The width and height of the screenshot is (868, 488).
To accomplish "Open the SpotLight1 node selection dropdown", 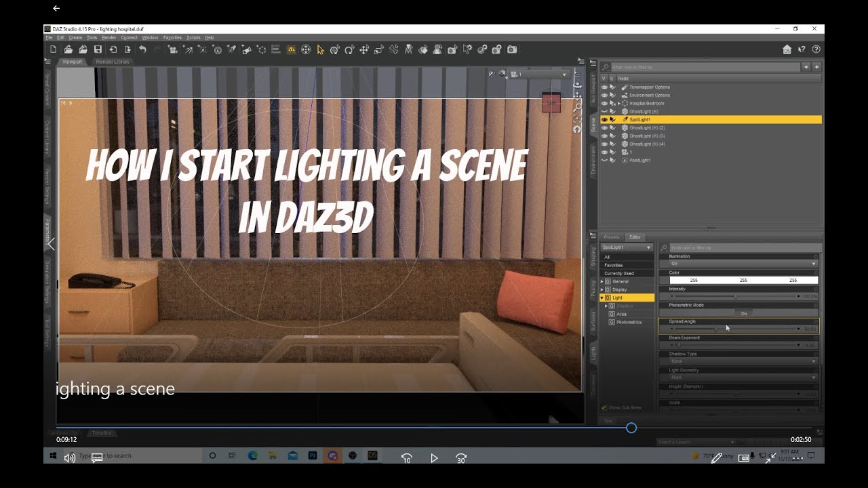I will (x=627, y=247).
